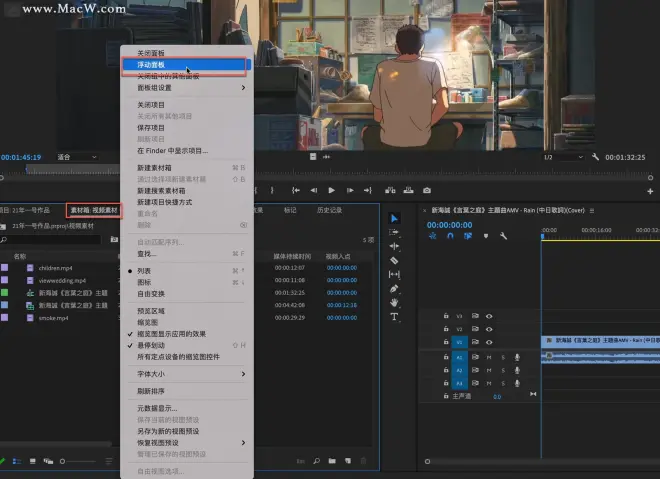
Task: Enable voice-over record on A1
Action: coord(517,357)
